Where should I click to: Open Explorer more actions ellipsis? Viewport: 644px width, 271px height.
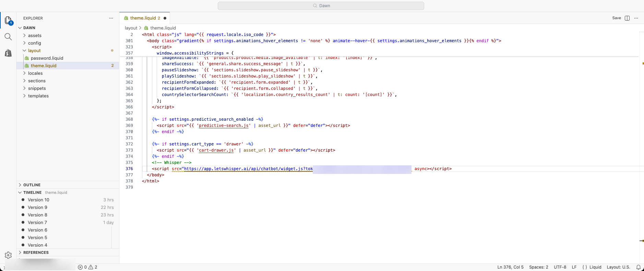point(111,18)
